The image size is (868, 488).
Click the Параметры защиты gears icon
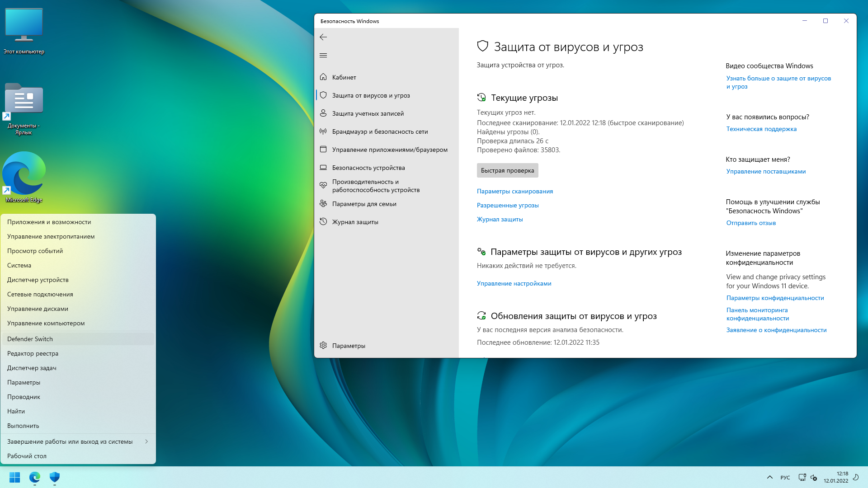click(x=481, y=252)
